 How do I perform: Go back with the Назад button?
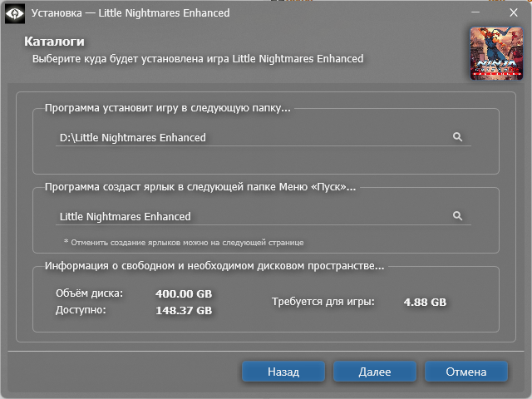tap(283, 372)
